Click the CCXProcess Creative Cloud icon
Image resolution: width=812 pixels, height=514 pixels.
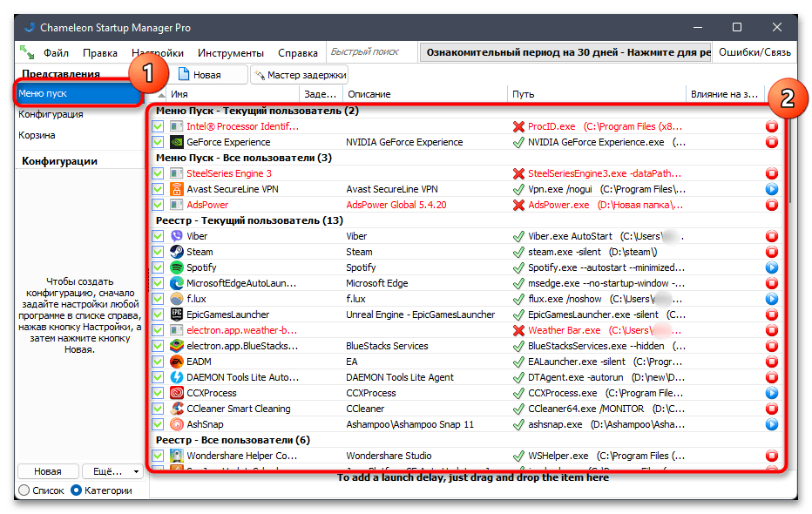tap(177, 393)
